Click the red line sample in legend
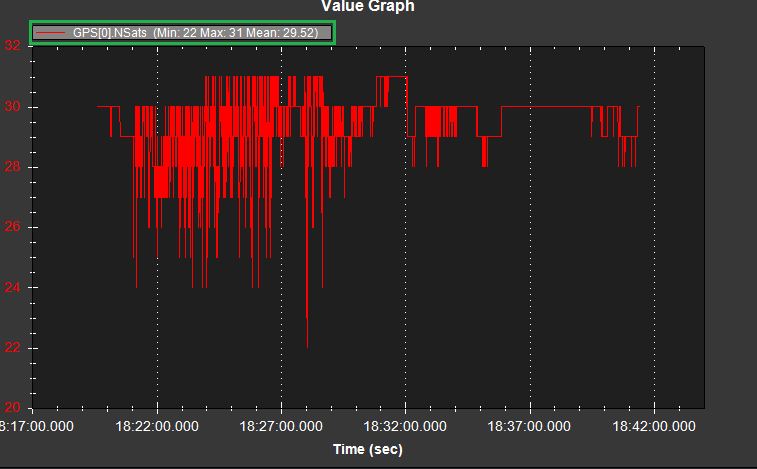 click(x=51, y=33)
